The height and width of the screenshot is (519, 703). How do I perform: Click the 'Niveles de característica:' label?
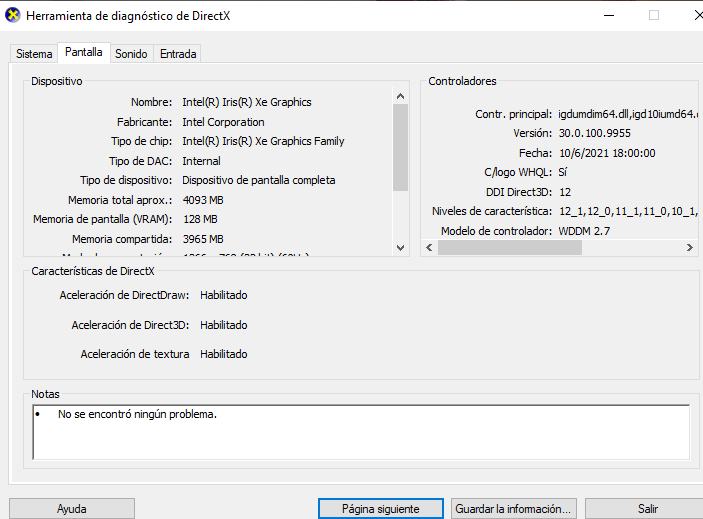(x=492, y=211)
